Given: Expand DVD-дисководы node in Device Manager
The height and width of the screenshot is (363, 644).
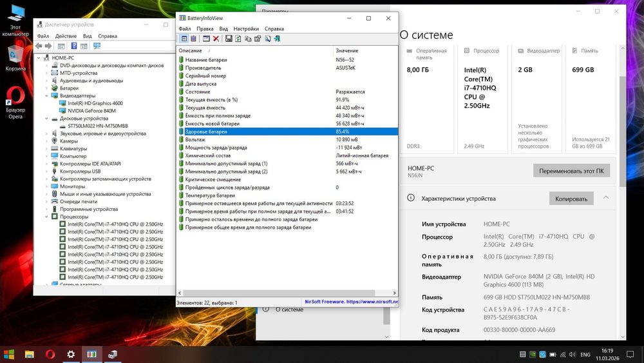Looking at the screenshot, I should tap(46, 65).
